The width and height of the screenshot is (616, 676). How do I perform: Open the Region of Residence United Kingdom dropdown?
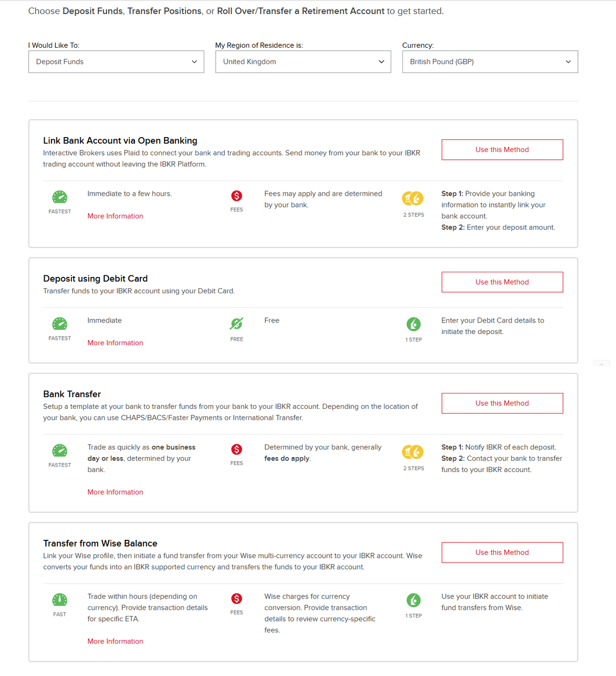[303, 62]
